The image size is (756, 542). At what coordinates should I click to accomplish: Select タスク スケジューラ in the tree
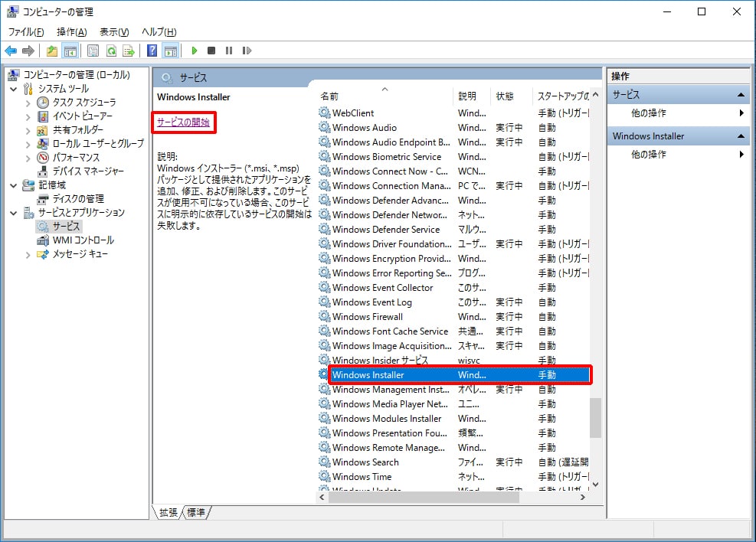click(84, 102)
